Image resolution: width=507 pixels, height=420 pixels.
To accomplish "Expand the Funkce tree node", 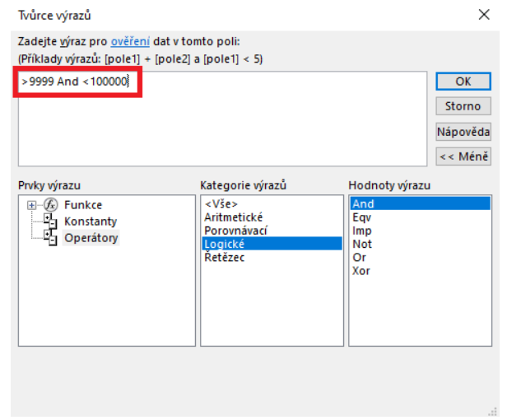I will coord(31,205).
